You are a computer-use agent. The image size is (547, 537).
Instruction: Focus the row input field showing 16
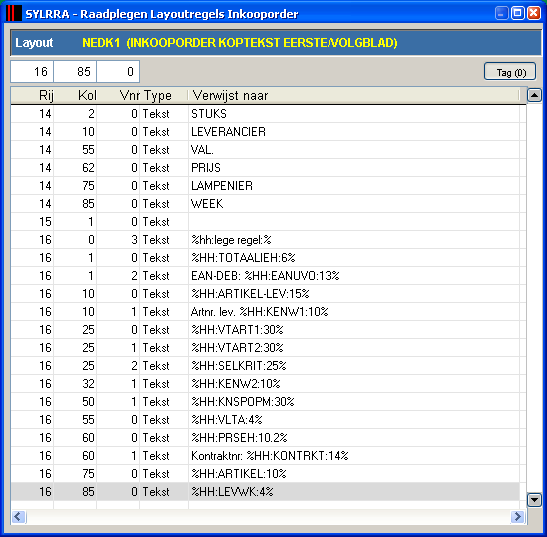click(x=32, y=72)
